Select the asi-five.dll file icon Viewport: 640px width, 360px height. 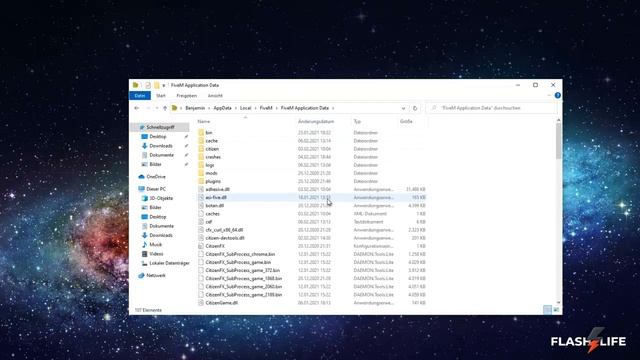click(x=201, y=198)
